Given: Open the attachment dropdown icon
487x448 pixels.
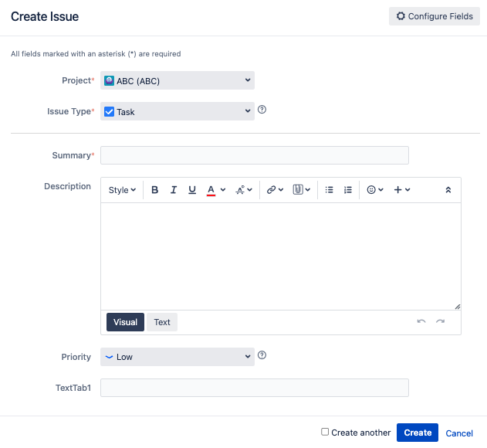Looking at the screenshot, I should [301, 190].
